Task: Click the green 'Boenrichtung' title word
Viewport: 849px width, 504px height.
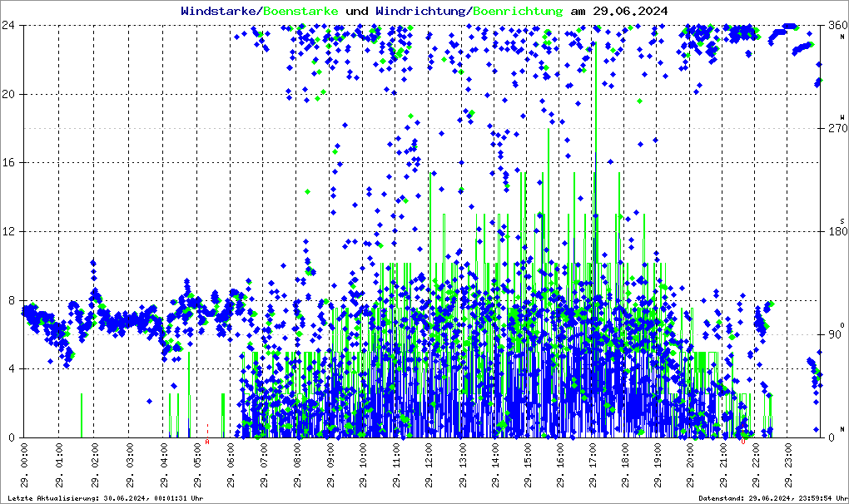Action: coord(518,11)
